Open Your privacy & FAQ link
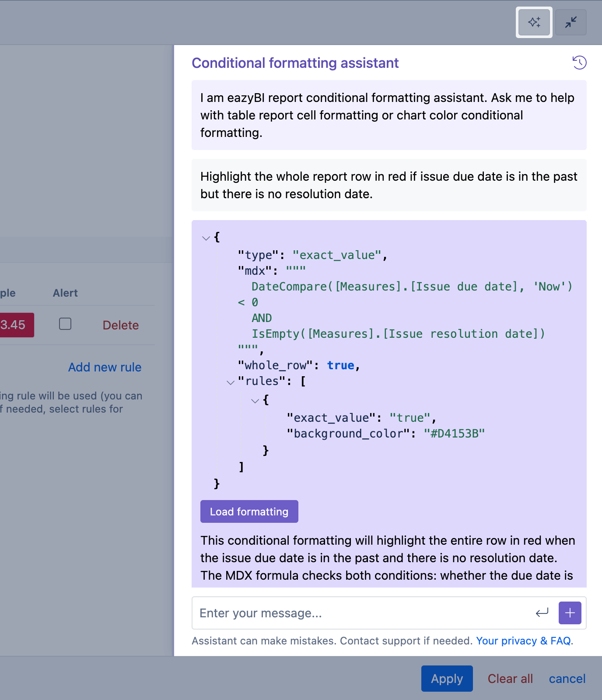Screen dimensions: 602x700 (x=523, y=641)
